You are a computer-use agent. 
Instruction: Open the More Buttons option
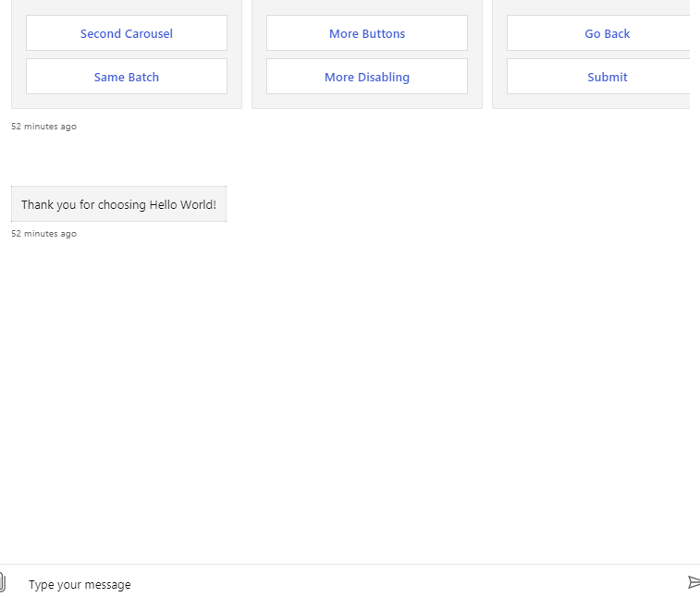[x=367, y=33]
